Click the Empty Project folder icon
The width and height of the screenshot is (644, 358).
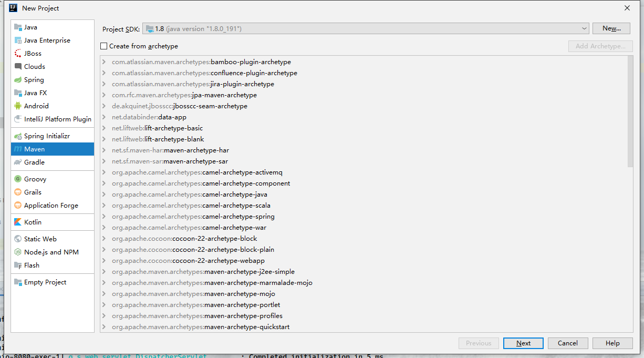(18, 282)
